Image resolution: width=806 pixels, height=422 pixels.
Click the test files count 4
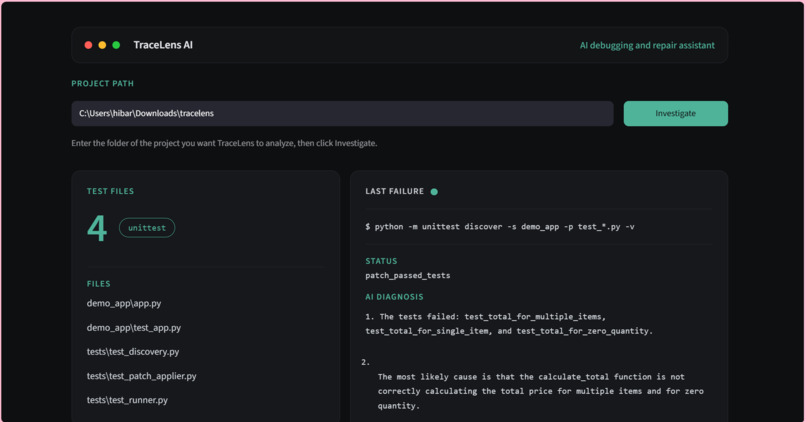coord(97,228)
